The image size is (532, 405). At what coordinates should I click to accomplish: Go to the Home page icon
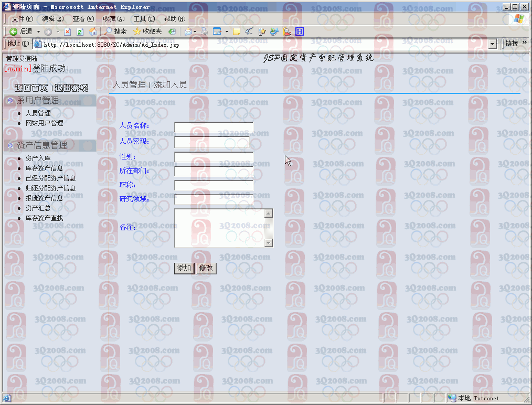click(93, 31)
